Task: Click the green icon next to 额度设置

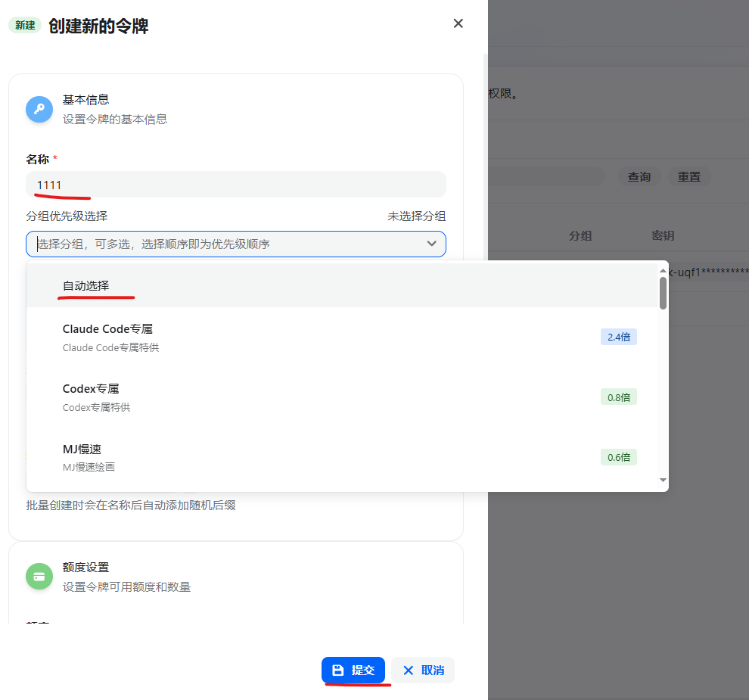Action: click(39, 576)
